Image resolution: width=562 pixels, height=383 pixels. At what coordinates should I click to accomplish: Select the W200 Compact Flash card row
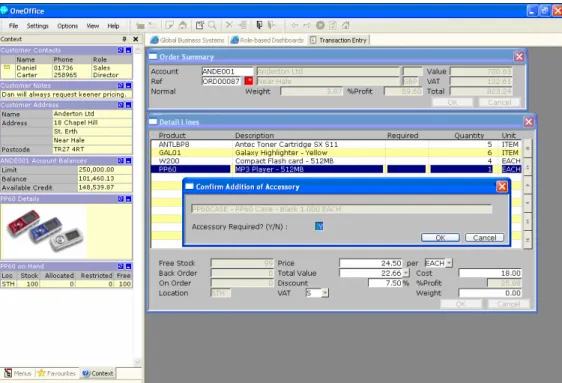[336, 161]
